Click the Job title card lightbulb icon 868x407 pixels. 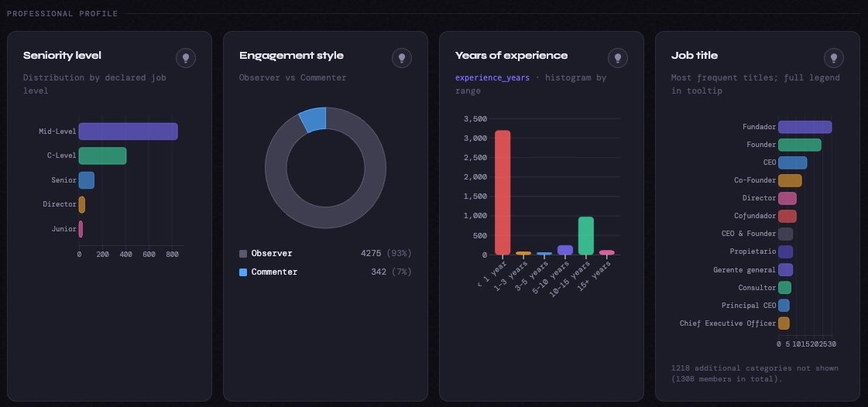coord(833,58)
